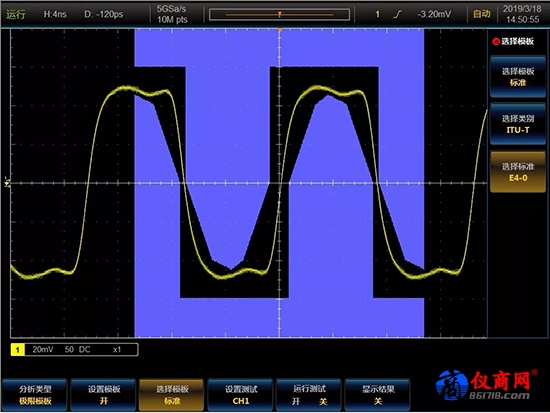Click the 运行 run status button

point(16,14)
